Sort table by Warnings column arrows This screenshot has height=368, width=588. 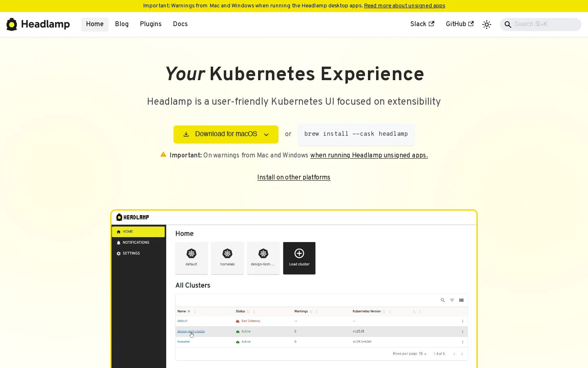tap(311, 312)
